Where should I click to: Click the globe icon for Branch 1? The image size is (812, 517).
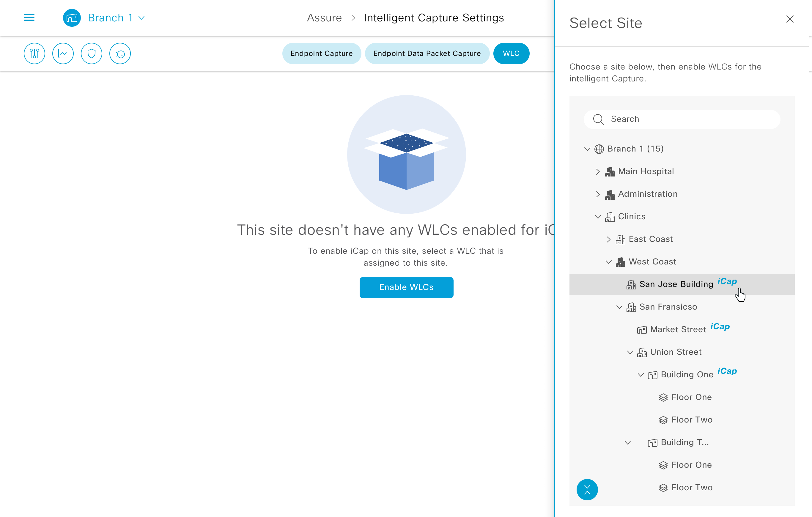point(599,149)
